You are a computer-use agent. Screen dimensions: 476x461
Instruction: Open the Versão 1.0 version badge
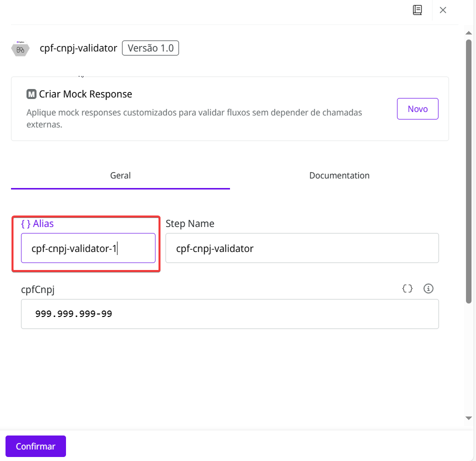(150, 48)
